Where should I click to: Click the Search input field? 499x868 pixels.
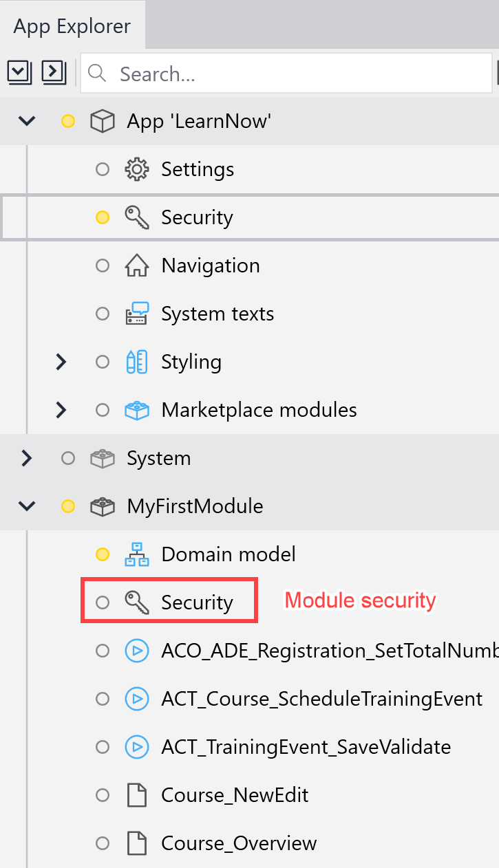tap(287, 73)
